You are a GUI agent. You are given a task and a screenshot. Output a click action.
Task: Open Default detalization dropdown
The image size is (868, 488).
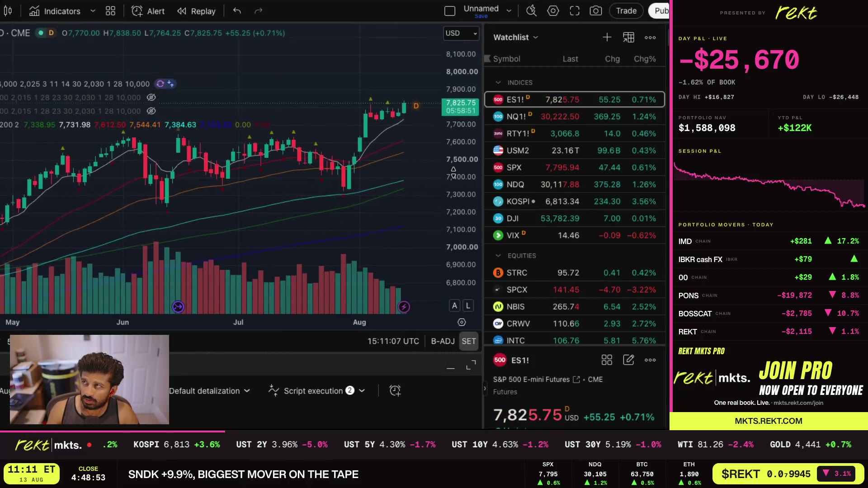pos(209,391)
